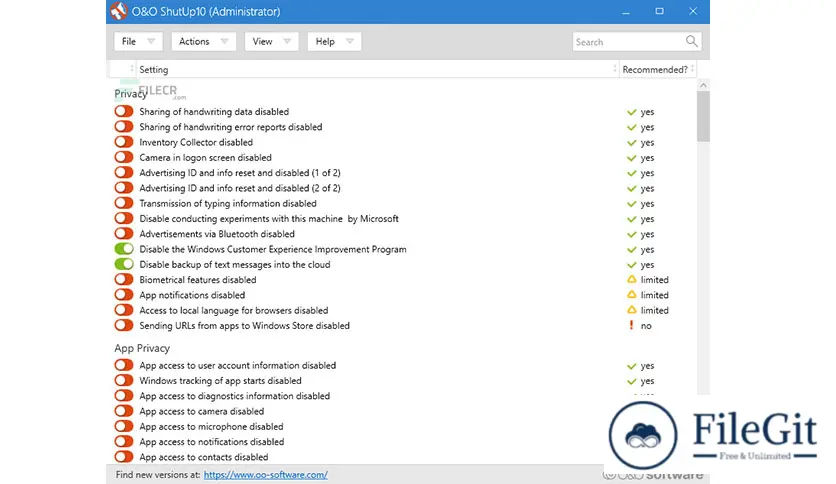This screenshot has height=484, width=836.
Task: Toggle Transmission of typing information disabled
Action: [x=124, y=203]
